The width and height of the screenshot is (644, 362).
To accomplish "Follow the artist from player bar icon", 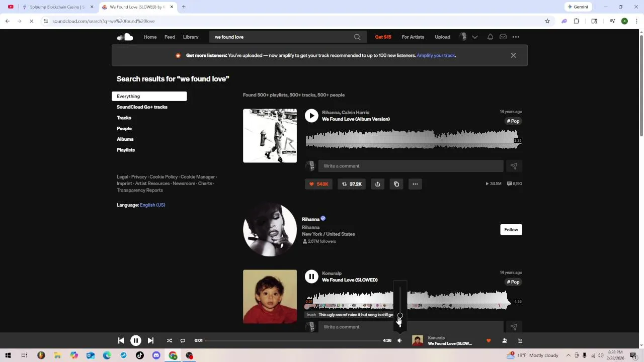I will [505, 340].
